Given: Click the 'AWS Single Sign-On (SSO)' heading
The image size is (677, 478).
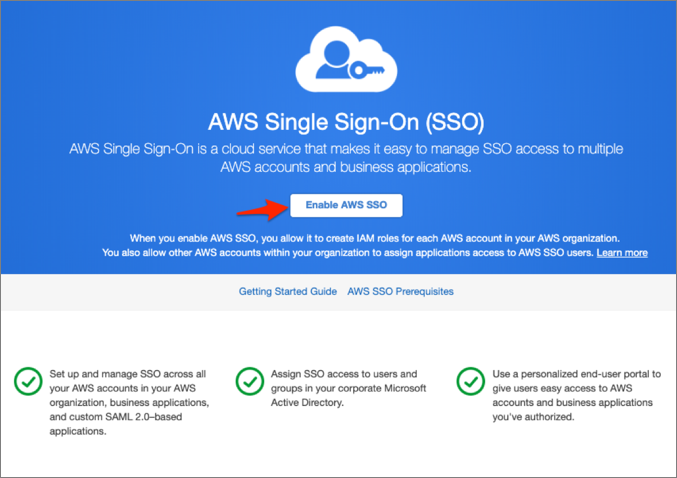Looking at the screenshot, I should [345, 123].
